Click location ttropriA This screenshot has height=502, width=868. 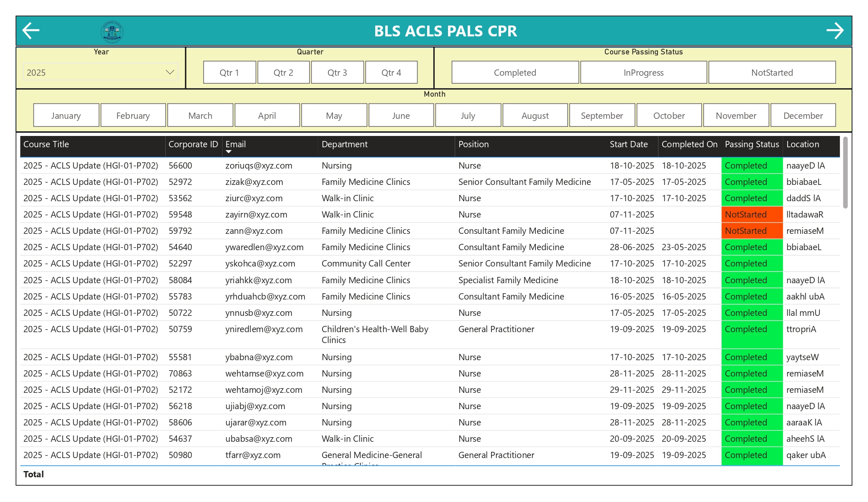coord(801,329)
